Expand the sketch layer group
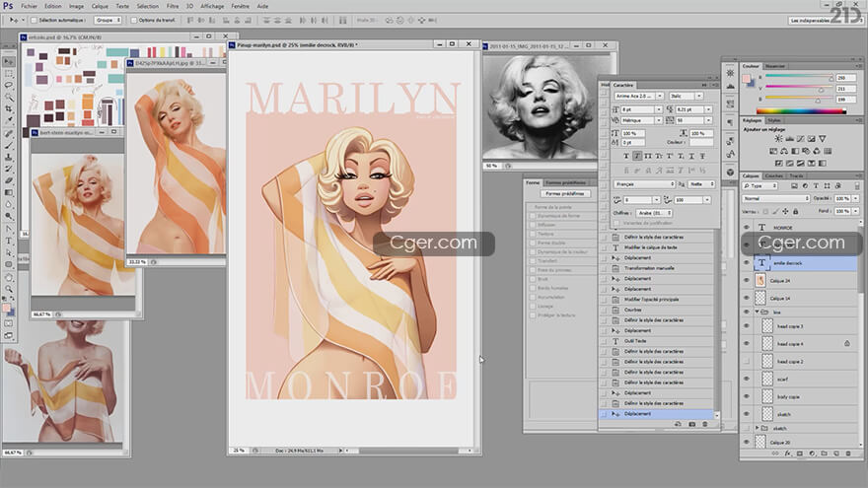 click(758, 428)
